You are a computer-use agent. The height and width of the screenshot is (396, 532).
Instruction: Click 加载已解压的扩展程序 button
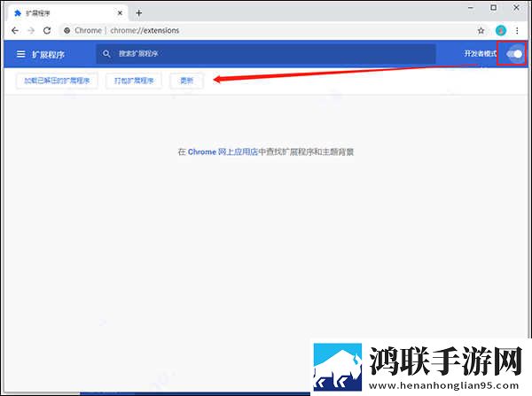57,81
